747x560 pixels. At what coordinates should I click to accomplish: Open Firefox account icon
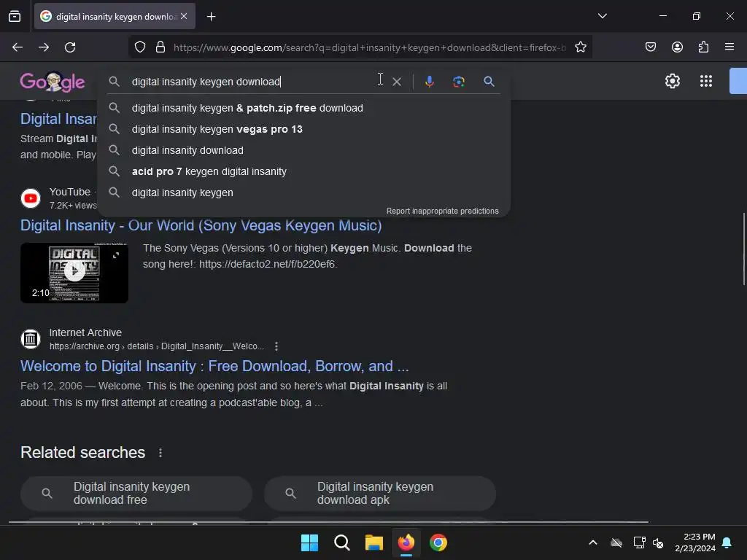tap(677, 47)
